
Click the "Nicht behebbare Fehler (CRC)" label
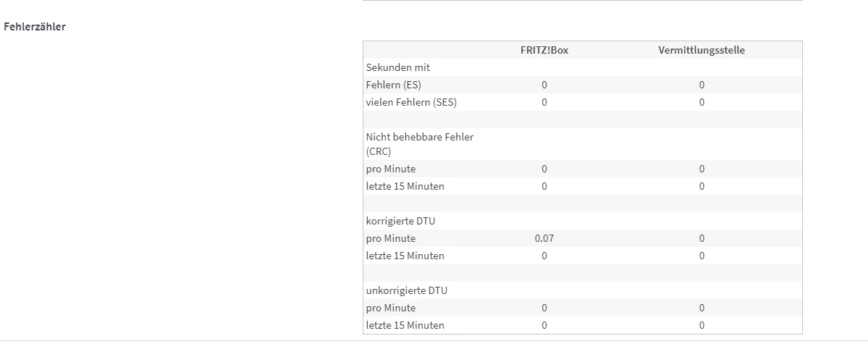(x=419, y=144)
